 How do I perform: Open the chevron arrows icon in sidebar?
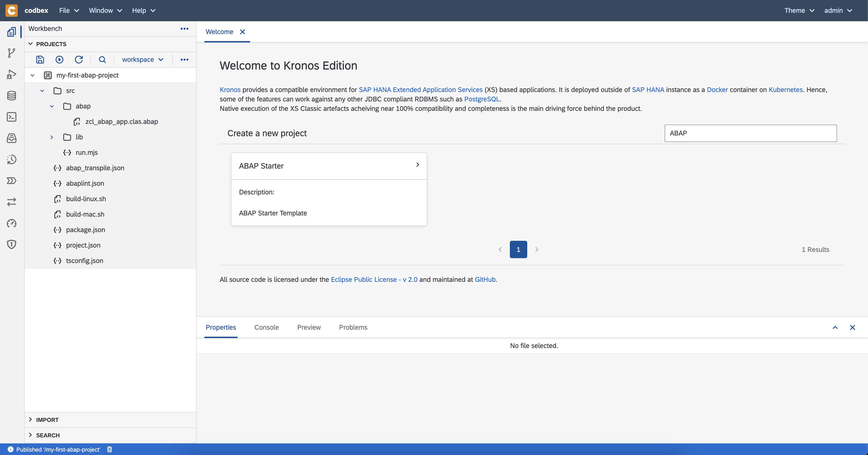pos(11,181)
